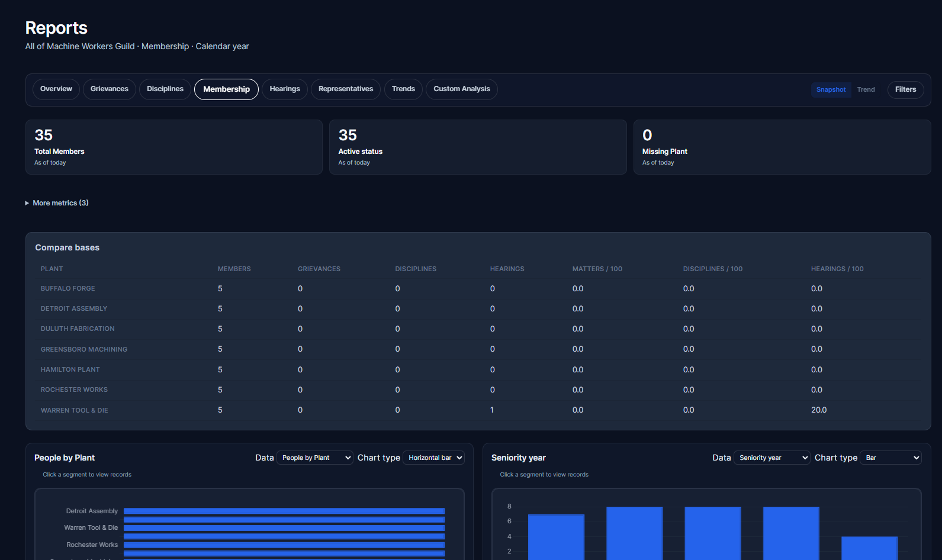Screen dimensions: 942x560
Task: Click the Detroit Assembly bar in the chart
Action: [284, 511]
